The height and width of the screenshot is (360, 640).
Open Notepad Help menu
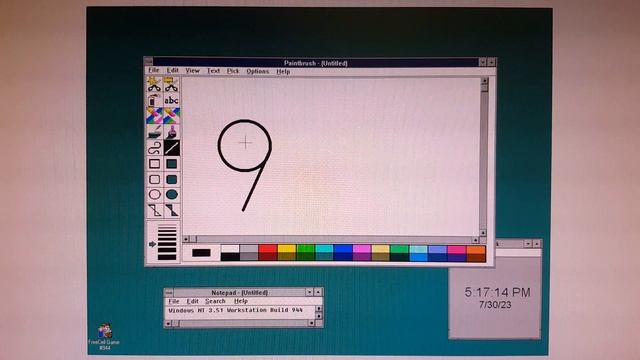click(x=241, y=301)
